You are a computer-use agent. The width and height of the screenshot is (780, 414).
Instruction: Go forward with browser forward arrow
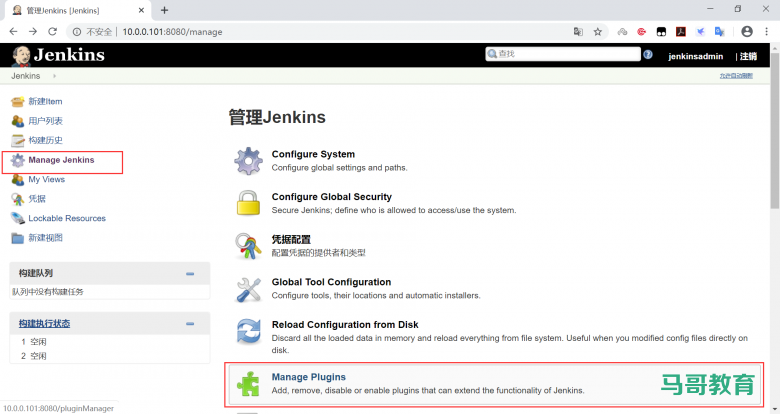click(33, 31)
